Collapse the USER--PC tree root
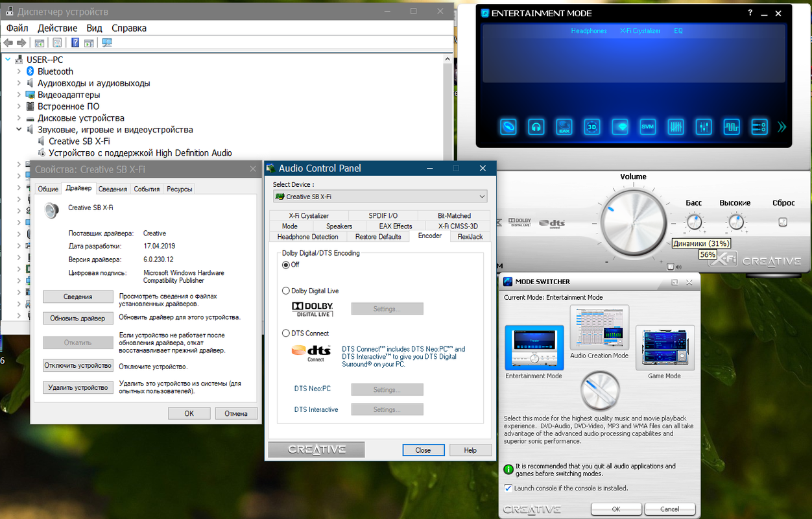The height and width of the screenshot is (519, 812). [8, 60]
